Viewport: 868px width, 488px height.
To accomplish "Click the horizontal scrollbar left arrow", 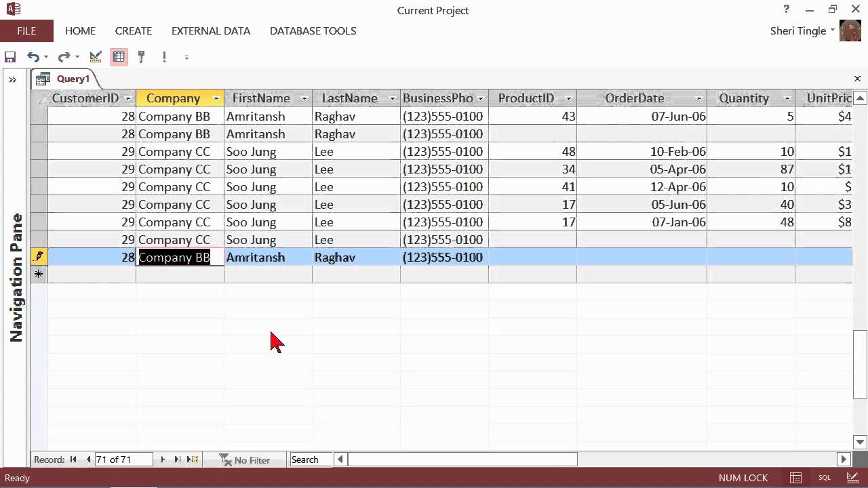I will coord(340,460).
